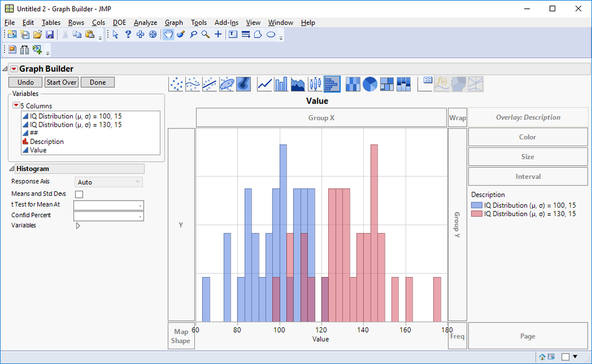
Task: Click the Save floppy disk icon
Action: (49, 35)
